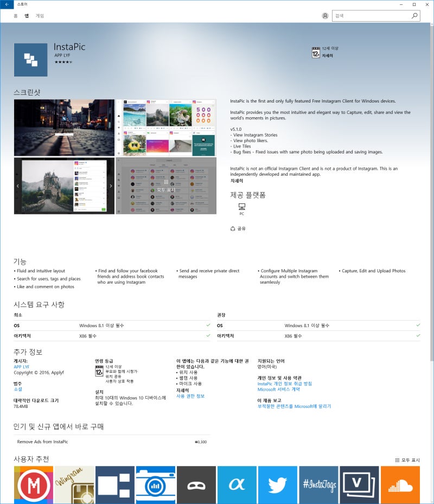Click the star rating under APP LYF
The height and width of the screenshot is (504, 434).
tap(63, 62)
